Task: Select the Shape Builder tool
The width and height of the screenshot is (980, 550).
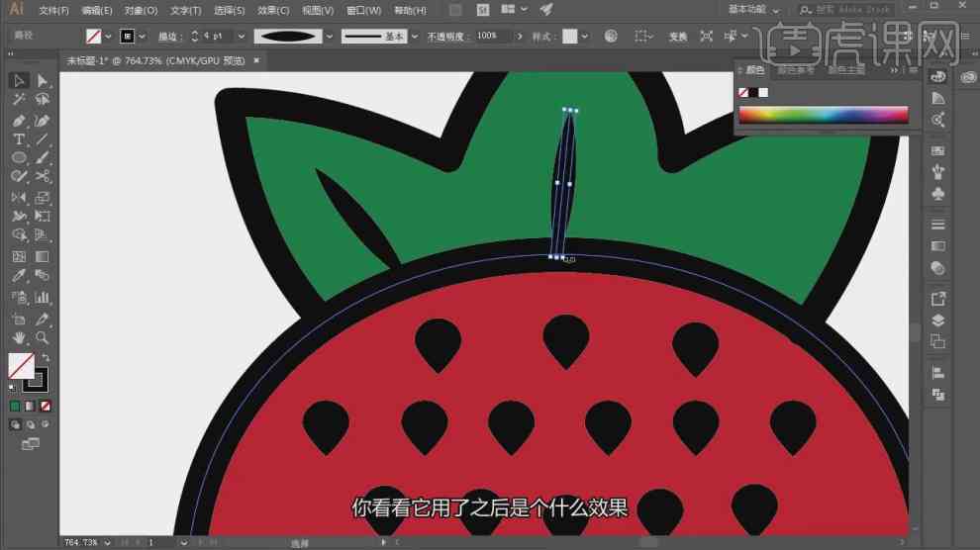Action: pyautogui.click(x=18, y=235)
